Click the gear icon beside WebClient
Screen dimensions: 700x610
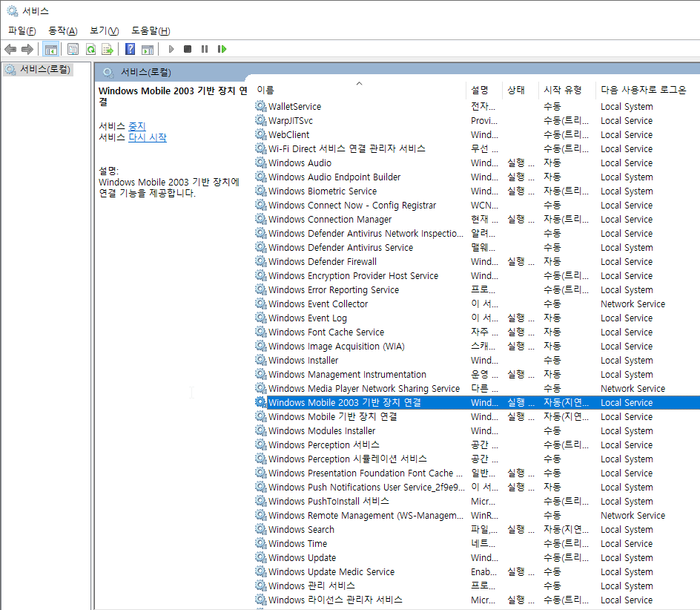tap(261, 134)
